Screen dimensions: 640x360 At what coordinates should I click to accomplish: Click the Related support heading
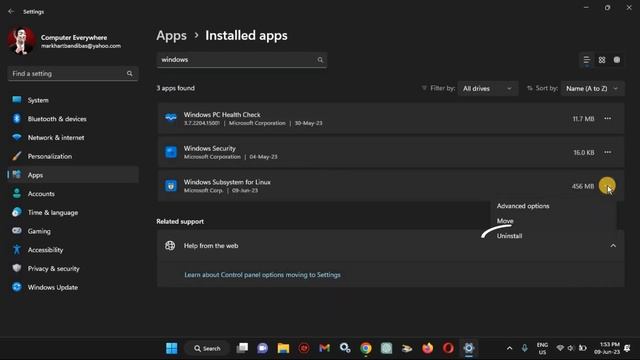click(180, 222)
